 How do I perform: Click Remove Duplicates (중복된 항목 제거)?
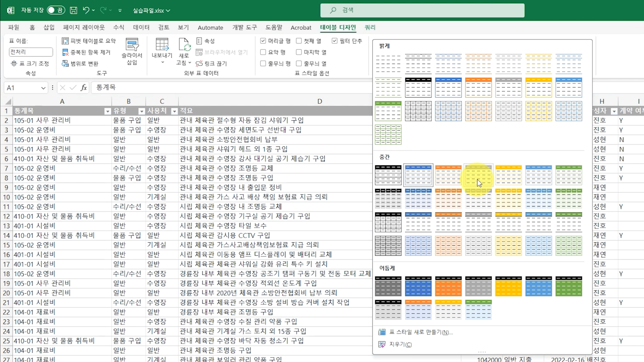click(x=86, y=52)
